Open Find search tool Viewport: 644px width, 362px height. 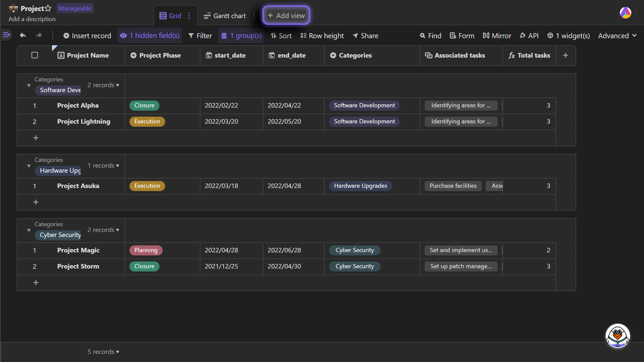click(431, 36)
